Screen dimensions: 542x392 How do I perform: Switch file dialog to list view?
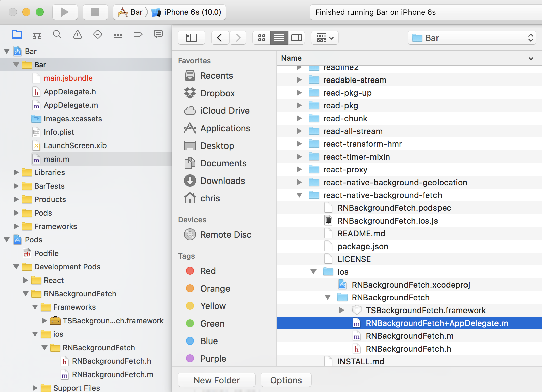(x=279, y=38)
